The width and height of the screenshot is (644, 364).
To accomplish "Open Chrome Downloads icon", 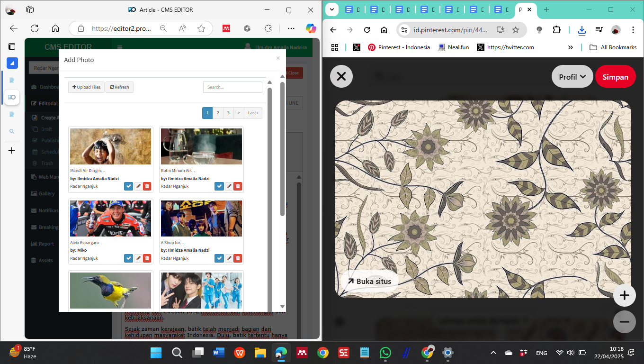I will (x=581, y=30).
